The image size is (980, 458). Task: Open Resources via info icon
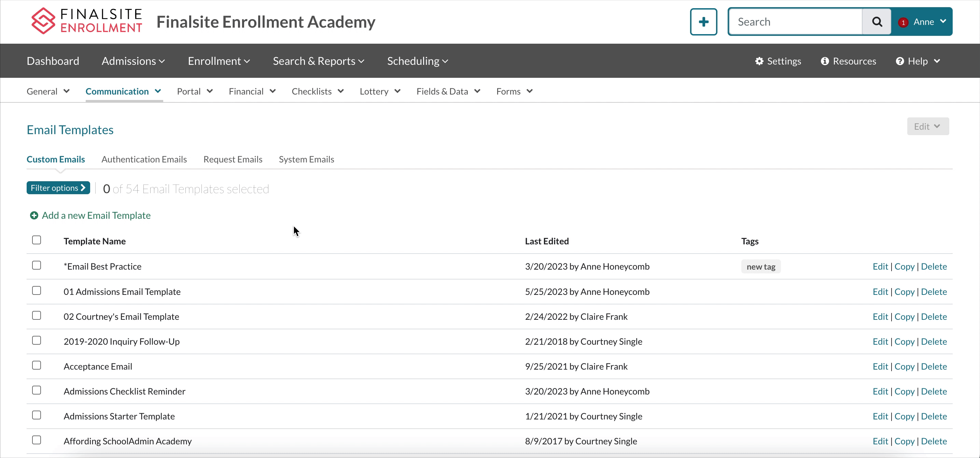(824, 61)
